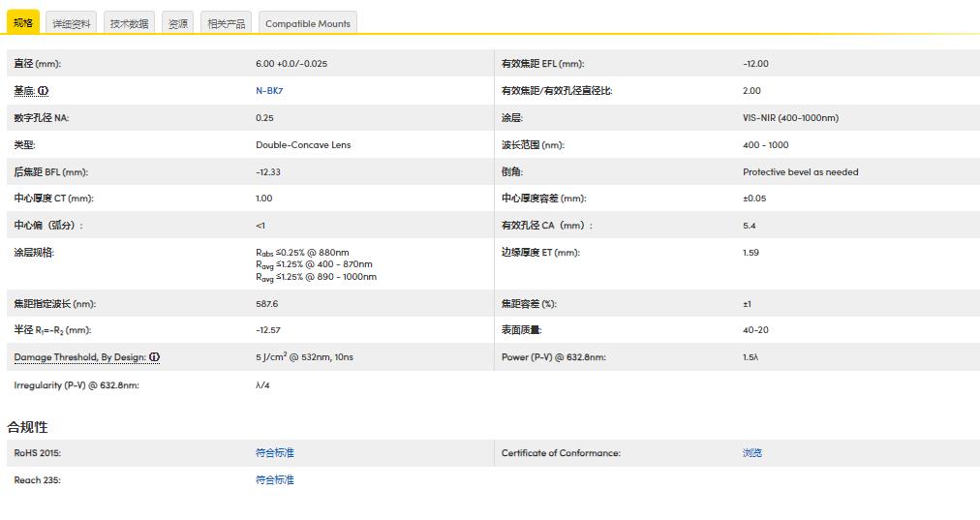
Task: Click the Double-Concave Lens type value
Action: [303, 145]
